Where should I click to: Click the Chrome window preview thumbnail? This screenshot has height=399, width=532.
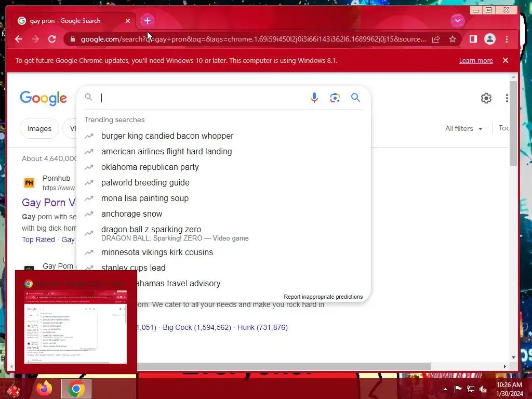coord(75,326)
